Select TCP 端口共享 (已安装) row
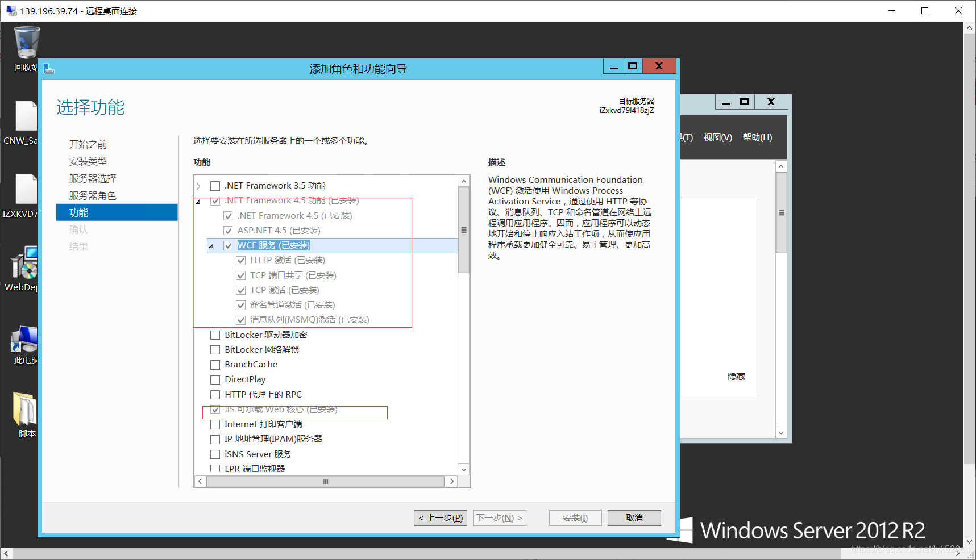 (x=293, y=275)
